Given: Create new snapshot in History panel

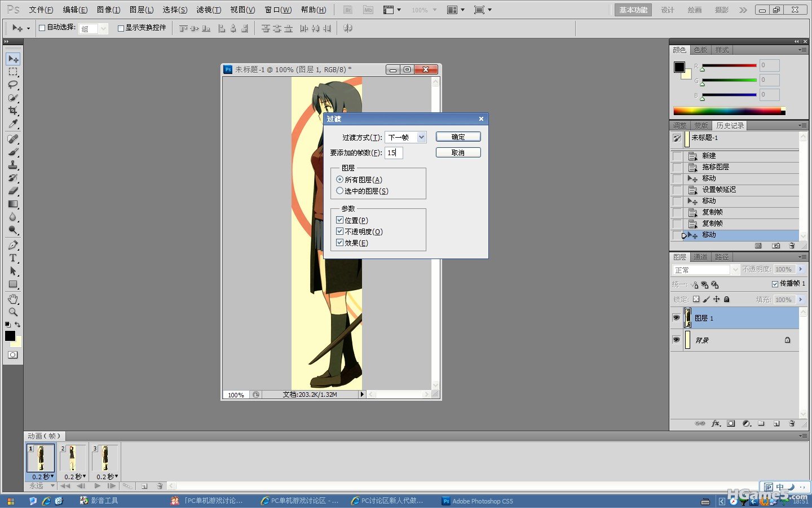Looking at the screenshot, I should pyautogui.click(x=776, y=246).
